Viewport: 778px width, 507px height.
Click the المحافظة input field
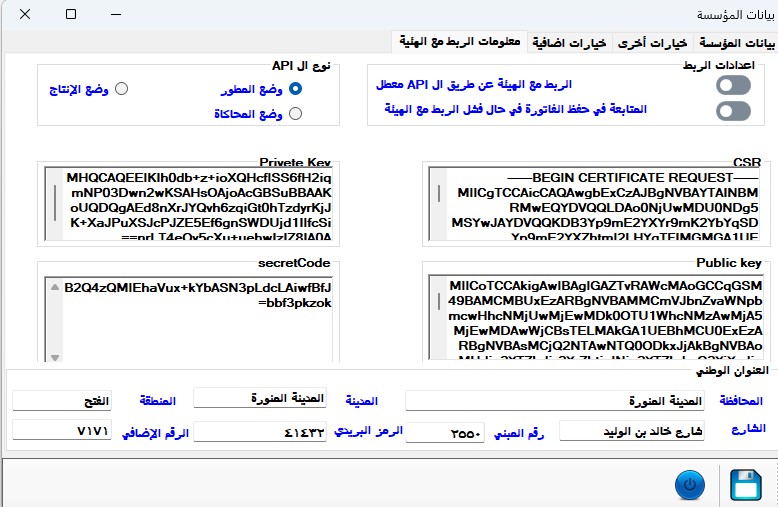pyautogui.click(x=555, y=401)
